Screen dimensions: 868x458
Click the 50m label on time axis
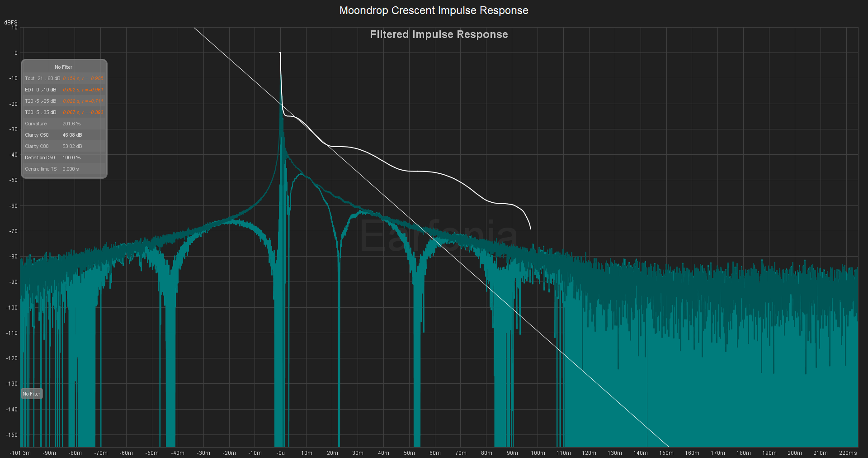coord(410,453)
